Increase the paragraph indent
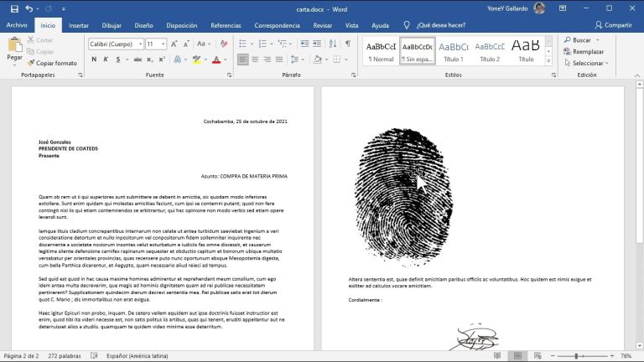 pos(317,44)
